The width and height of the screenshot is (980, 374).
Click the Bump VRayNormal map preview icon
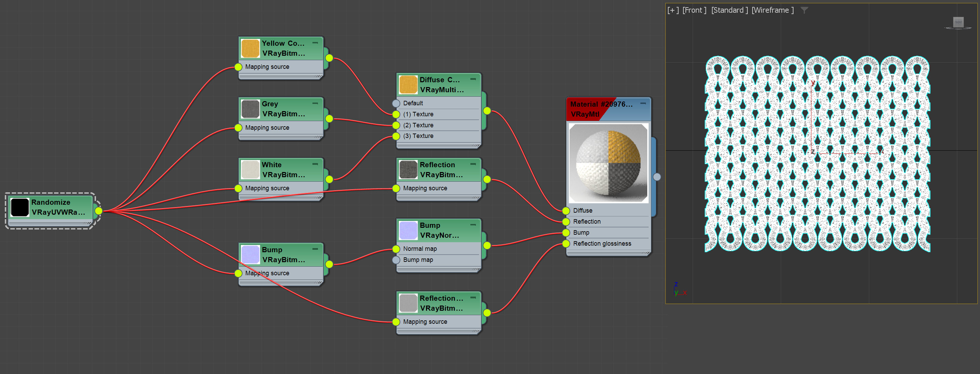(408, 230)
